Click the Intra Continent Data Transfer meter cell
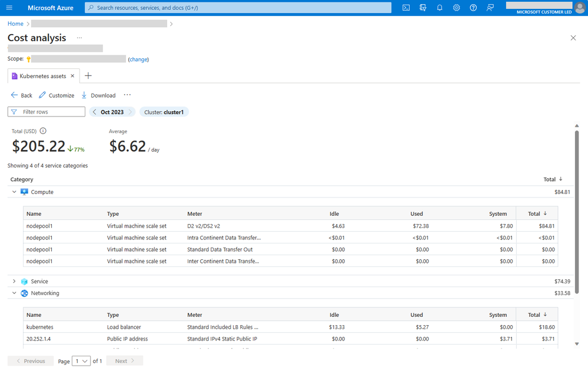Image resolution: width=588 pixels, height=371 pixels. tap(224, 238)
